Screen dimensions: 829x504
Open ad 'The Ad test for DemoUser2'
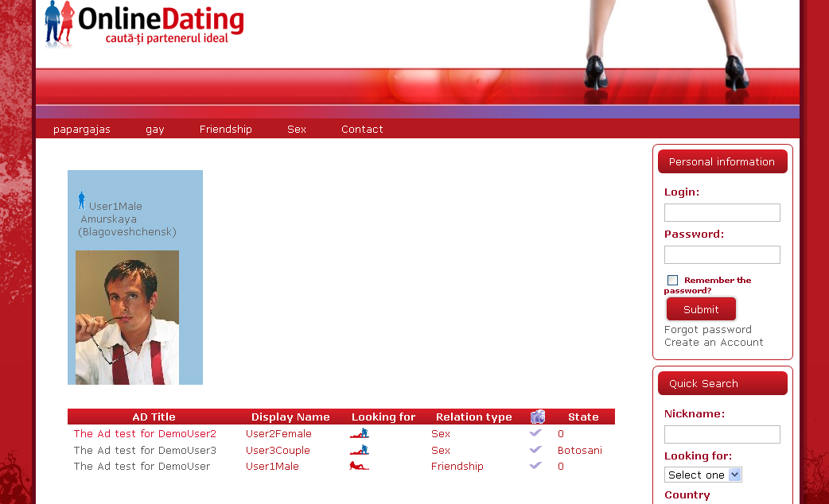pos(145,434)
